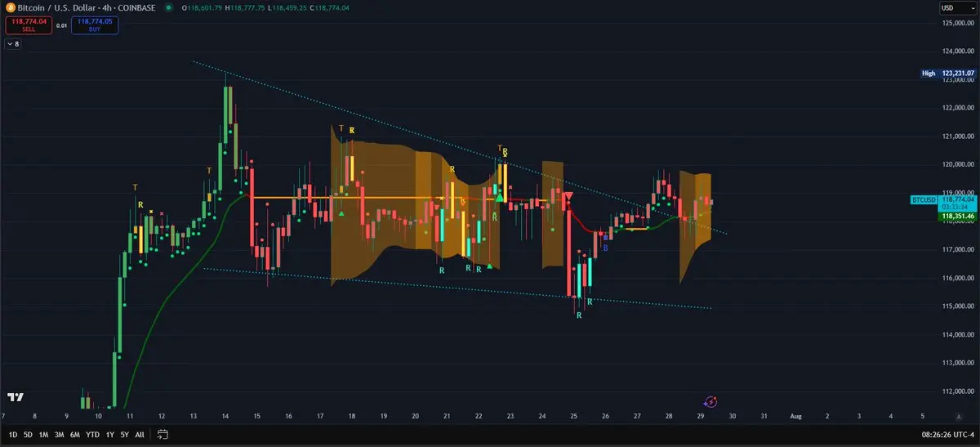Click the 115,000.00 price axis label
This screenshot has width=980, height=447.
click(959, 306)
